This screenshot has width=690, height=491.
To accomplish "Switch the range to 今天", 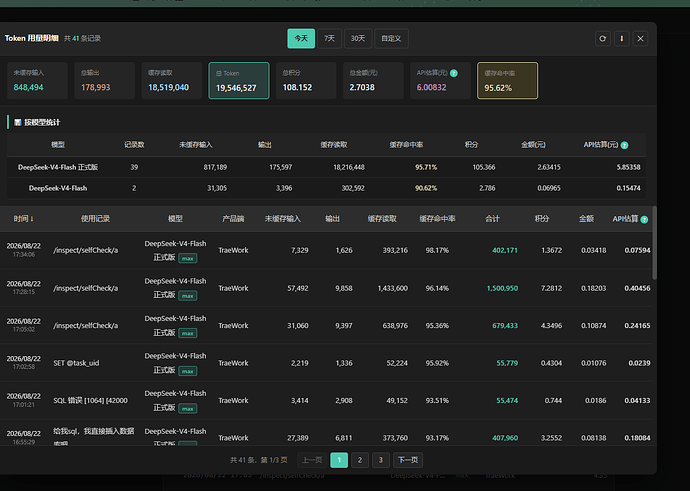I will pyautogui.click(x=301, y=39).
